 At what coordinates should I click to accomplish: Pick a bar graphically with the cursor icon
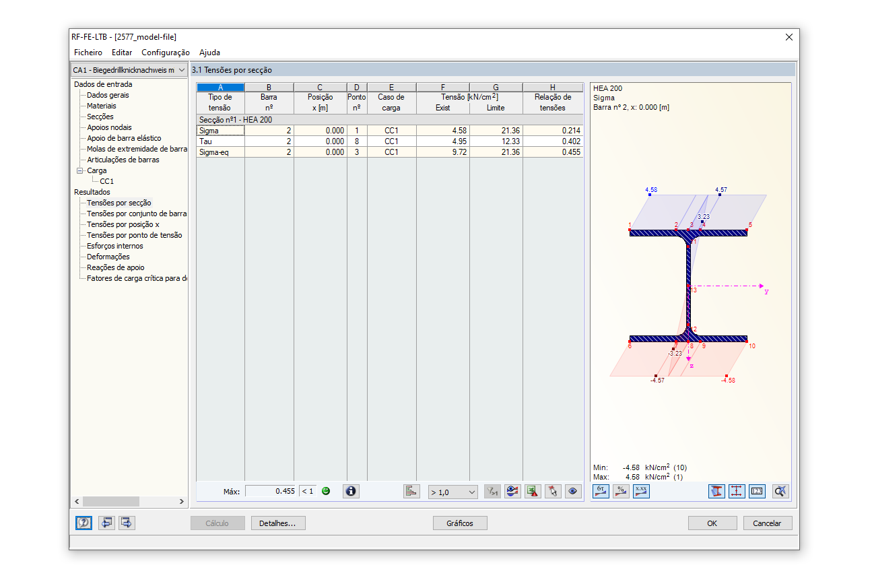click(x=553, y=491)
